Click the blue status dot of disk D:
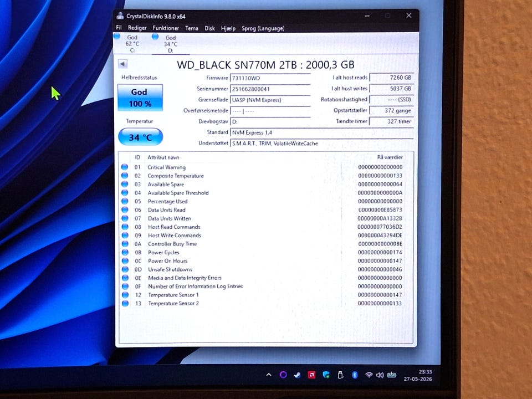The image size is (532, 399). 155,37
